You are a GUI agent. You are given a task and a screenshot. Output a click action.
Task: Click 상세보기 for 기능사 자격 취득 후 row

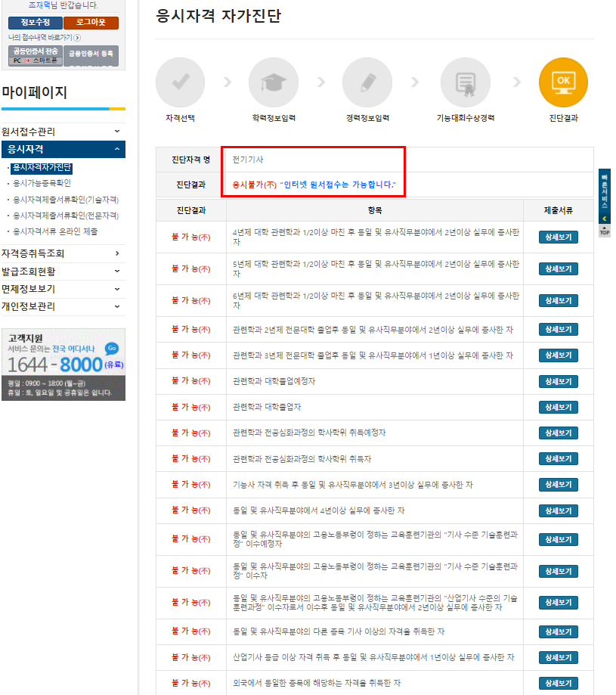pyautogui.click(x=558, y=485)
